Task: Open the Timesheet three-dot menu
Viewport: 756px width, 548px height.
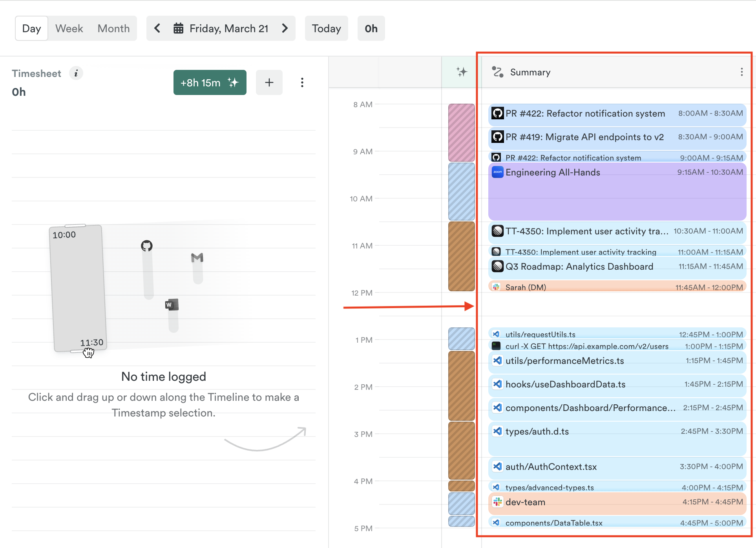Action: tap(302, 82)
